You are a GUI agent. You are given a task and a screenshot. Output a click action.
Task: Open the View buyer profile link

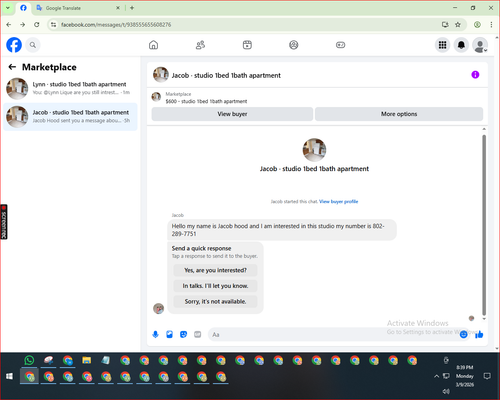coord(338,201)
